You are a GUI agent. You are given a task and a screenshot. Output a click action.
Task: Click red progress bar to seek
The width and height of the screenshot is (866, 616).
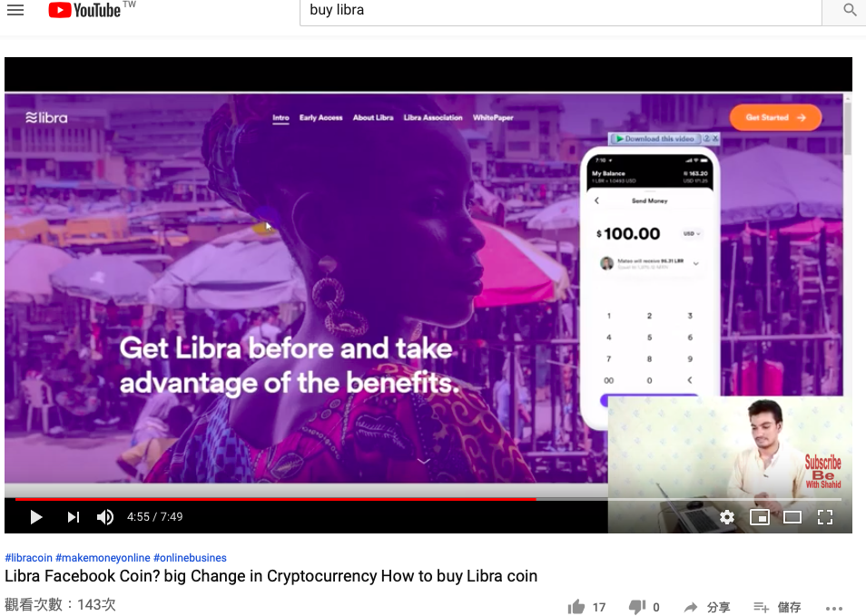pyautogui.click(x=275, y=499)
